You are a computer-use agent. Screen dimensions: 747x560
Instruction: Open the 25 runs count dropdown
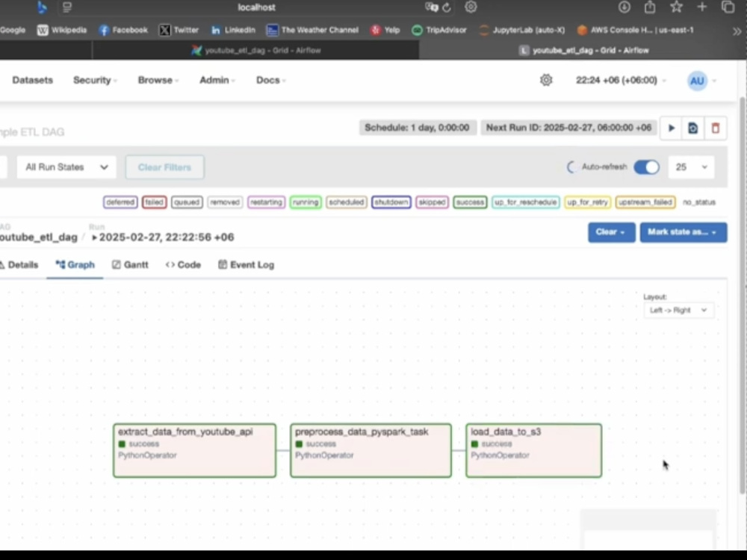691,167
